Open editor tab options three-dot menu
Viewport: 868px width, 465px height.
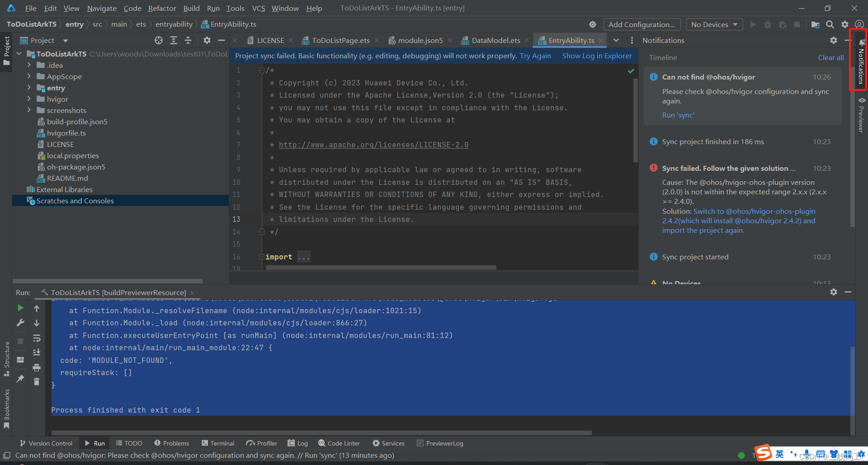(x=632, y=40)
